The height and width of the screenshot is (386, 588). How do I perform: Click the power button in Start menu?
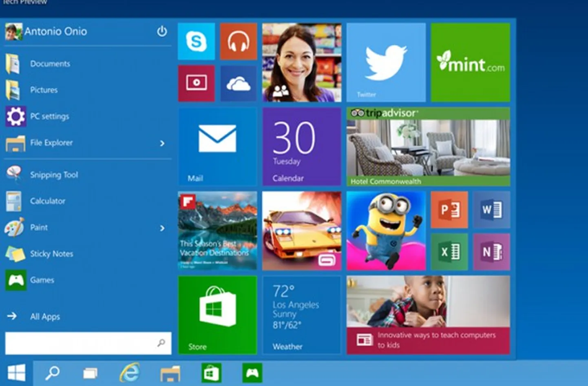tap(162, 31)
